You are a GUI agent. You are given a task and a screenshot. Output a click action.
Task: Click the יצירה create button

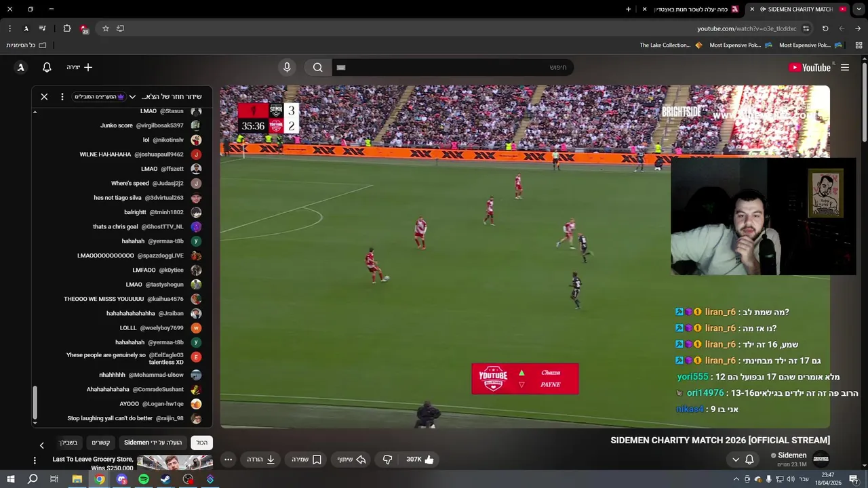(x=79, y=67)
